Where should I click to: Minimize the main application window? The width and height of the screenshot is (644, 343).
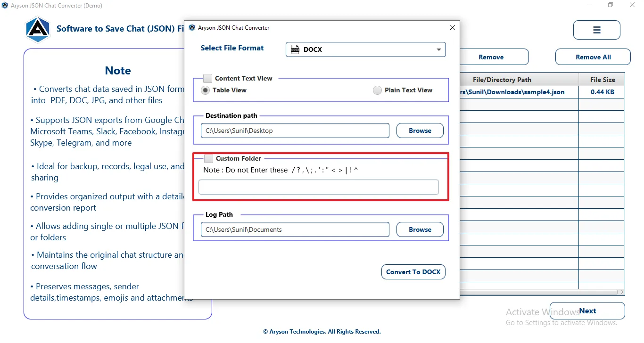(x=590, y=5)
